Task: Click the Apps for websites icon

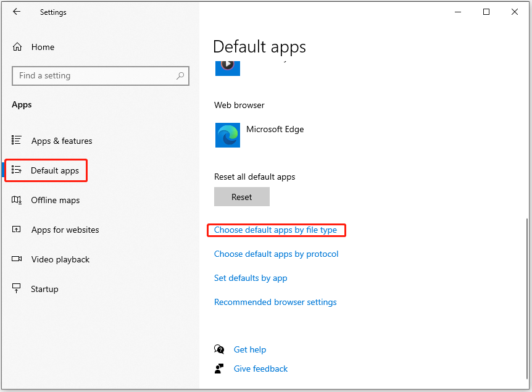Action: pyautogui.click(x=16, y=230)
